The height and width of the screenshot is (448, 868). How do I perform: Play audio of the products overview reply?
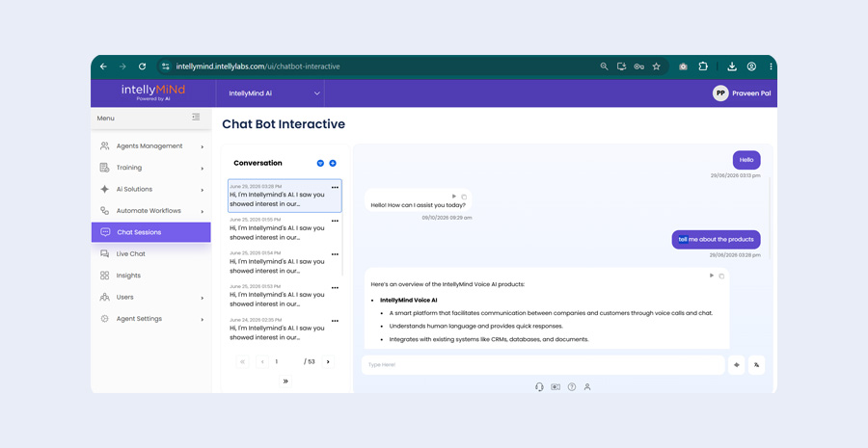[712, 276]
